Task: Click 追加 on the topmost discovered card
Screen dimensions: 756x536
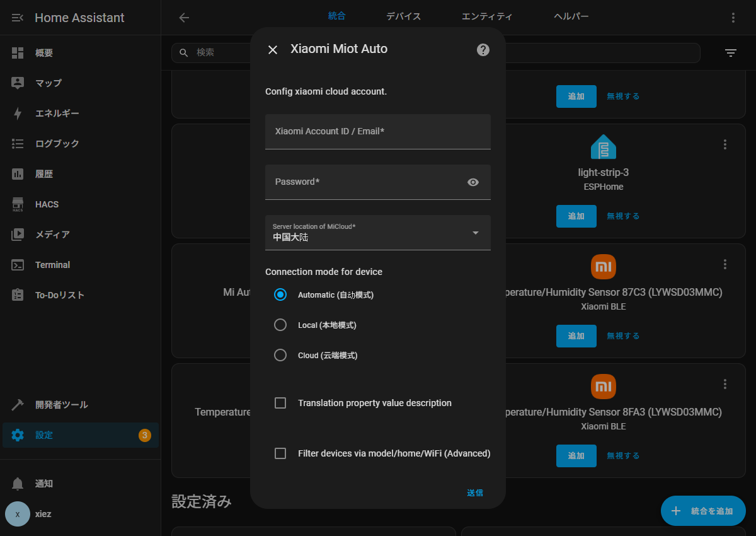Action: [x=576, y=96]
